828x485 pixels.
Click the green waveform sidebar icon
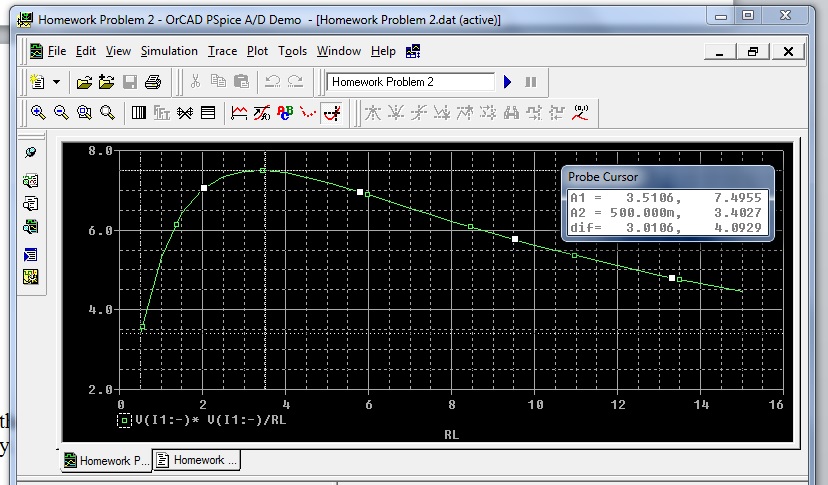pos(31,227)
